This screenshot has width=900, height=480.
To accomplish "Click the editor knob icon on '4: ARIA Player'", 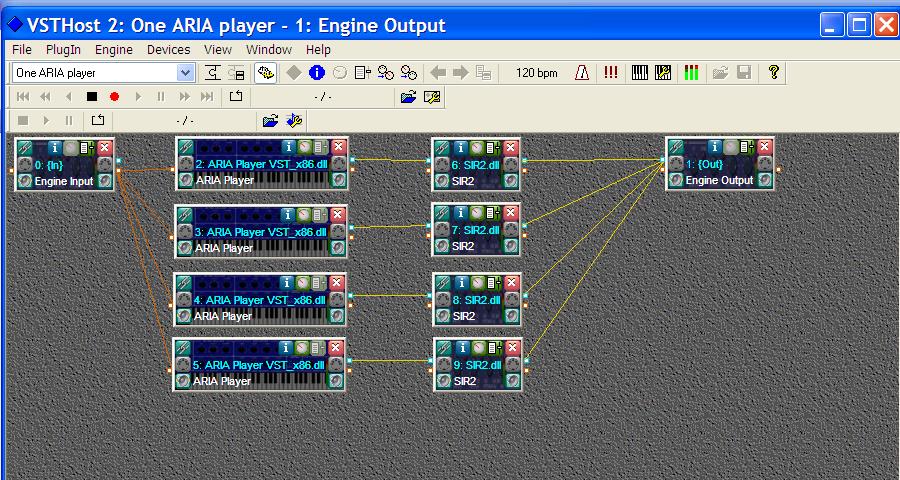I will (302, 283).
